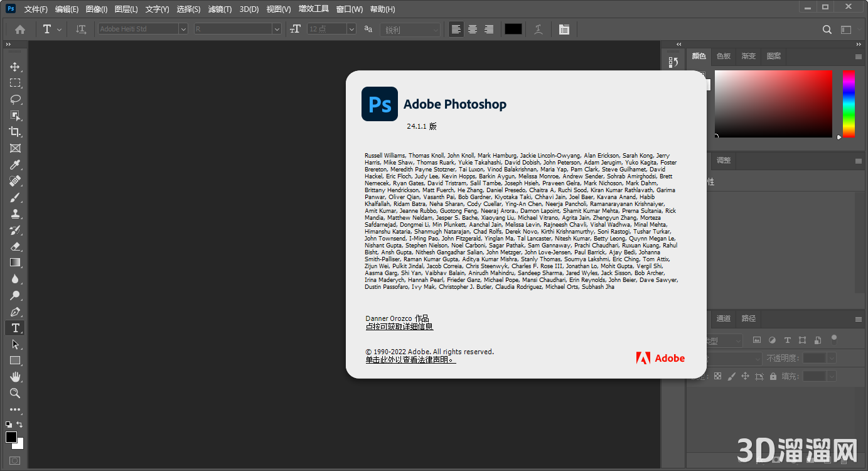Expand the 12 点 font size dropdown
The height and width of the screenshot is (471, 868).
[351, 29]
